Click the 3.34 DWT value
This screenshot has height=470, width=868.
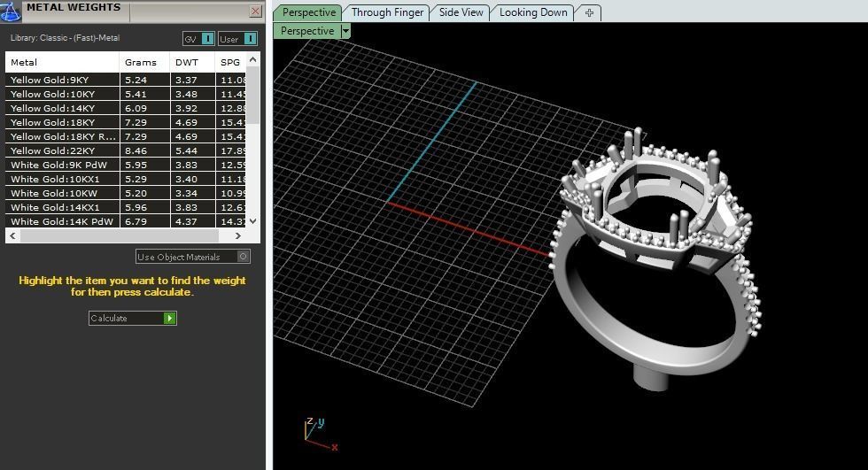186,193
